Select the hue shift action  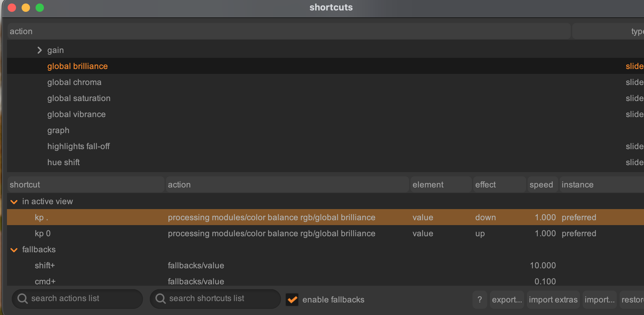point(63,162)
